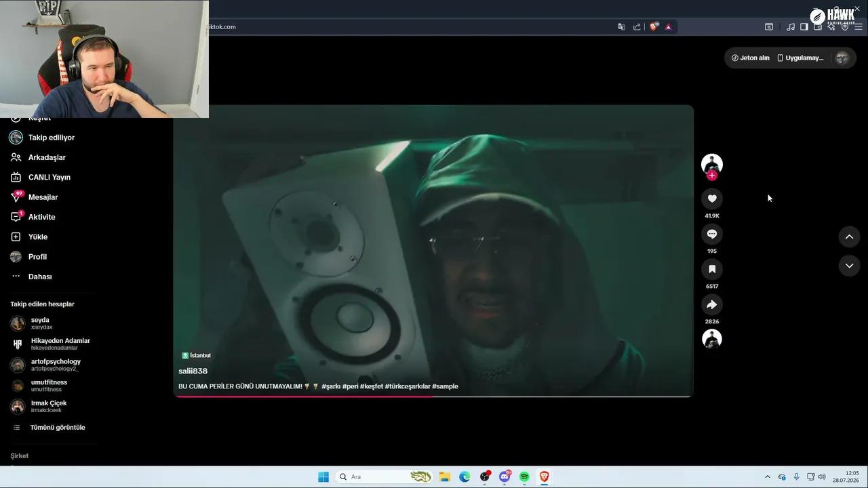The height and width of the screenshot is (488, 868).
Task: Open CANLI Yayın in the sidebar
Action: (x=51, y=178)
